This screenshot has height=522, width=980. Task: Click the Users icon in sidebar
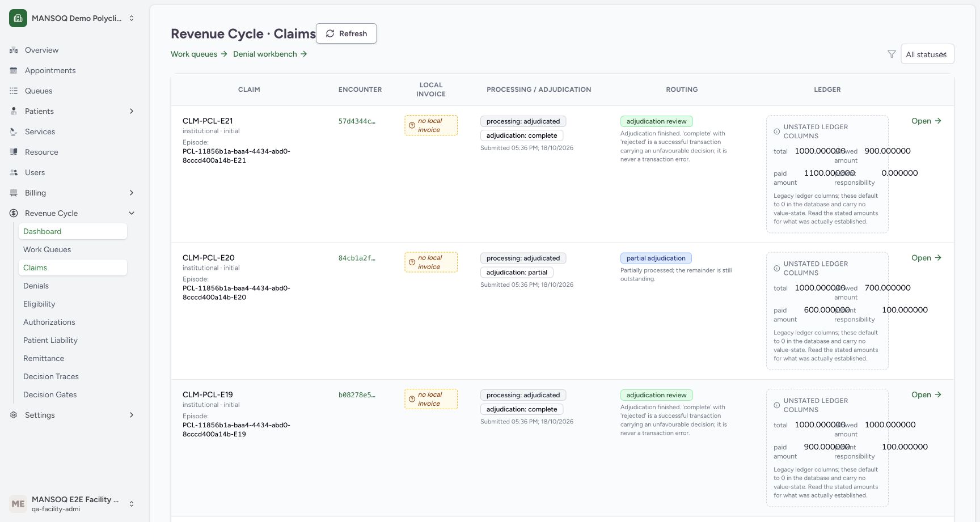[14, 173]
